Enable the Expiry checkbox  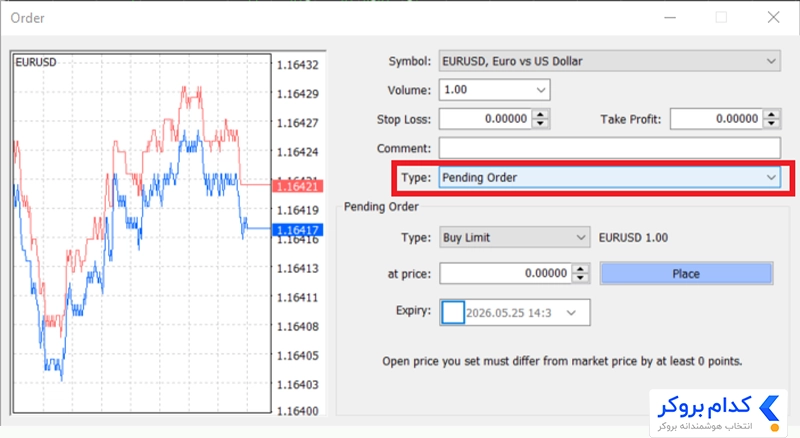point(453,312)
